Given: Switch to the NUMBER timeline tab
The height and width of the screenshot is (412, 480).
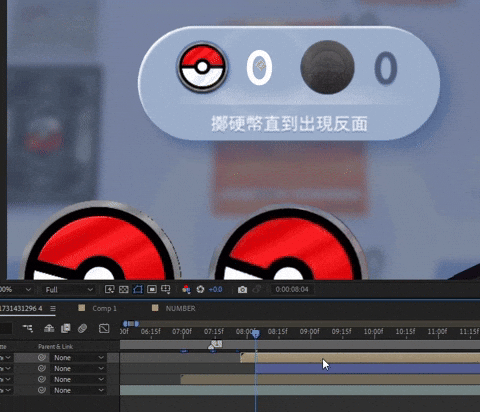Looking at the screenshot, I should tap(180, 308).
